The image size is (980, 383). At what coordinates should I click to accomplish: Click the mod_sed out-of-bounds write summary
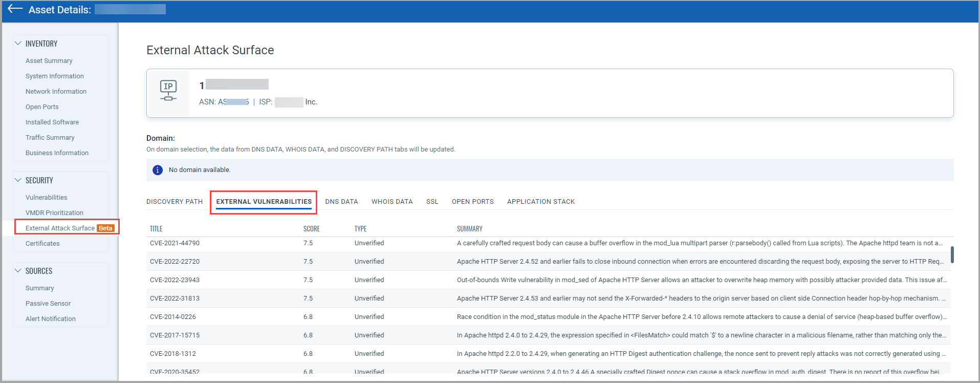pos(702,280)
